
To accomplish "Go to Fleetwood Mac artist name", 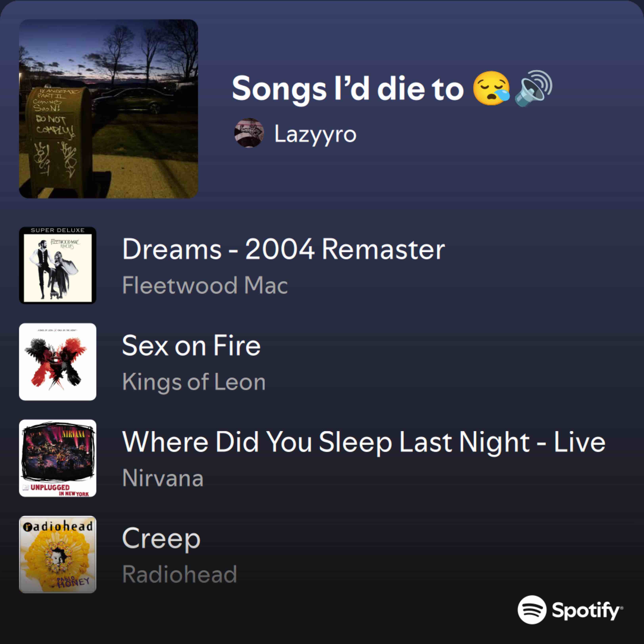I will point(205,285).
